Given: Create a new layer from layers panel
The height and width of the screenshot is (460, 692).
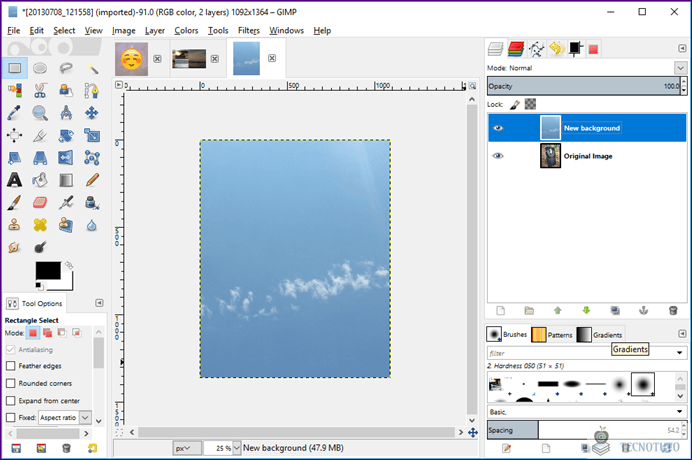Looking at the screenshot, I should pos(500,311).
